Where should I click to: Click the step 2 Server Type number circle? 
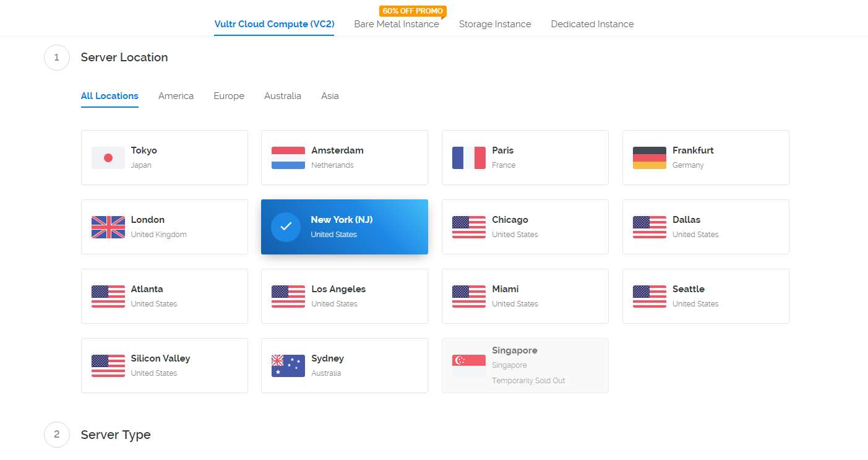(x=57, y=435)
